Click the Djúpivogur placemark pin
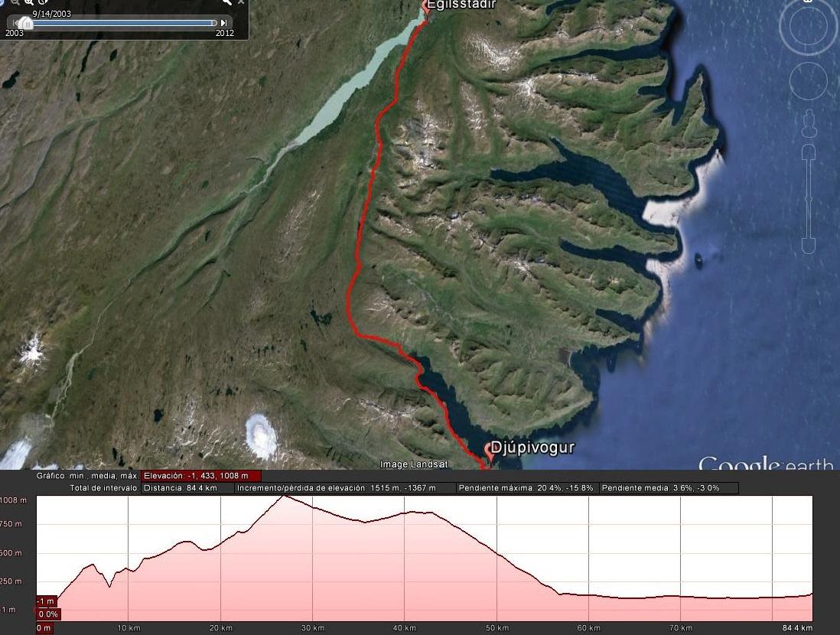This screenshot has height=635, width=840. (x=489, y=451)
